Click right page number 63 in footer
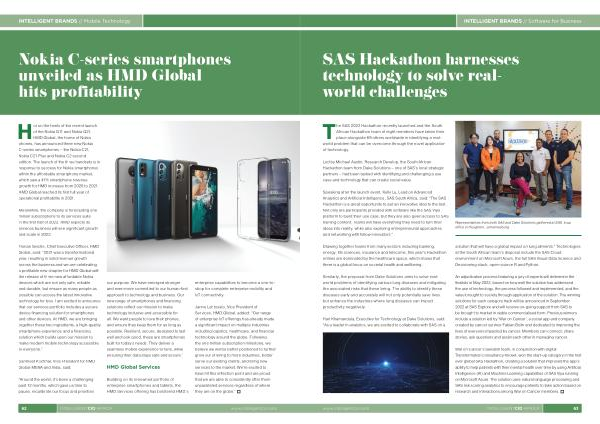This screenshot has height=424, width=600. [x=576, y=408]
